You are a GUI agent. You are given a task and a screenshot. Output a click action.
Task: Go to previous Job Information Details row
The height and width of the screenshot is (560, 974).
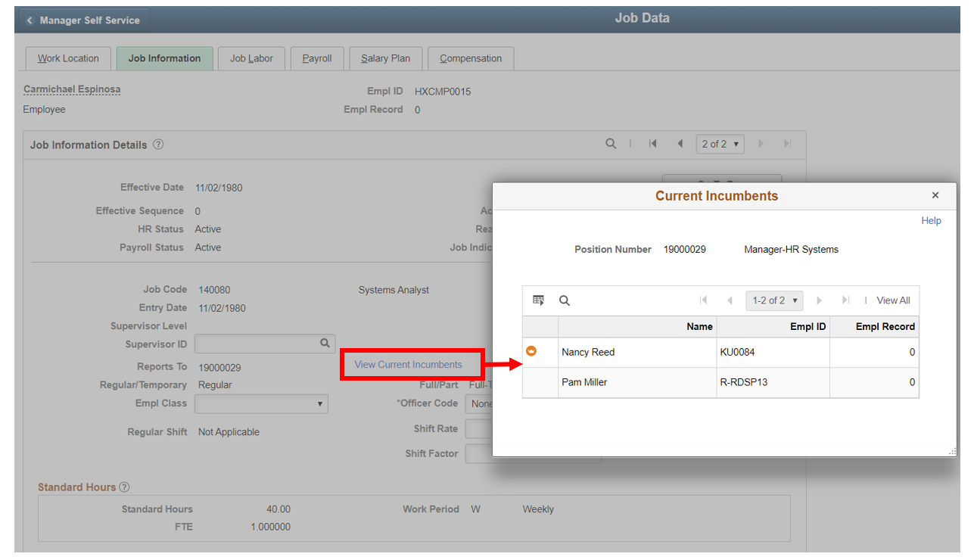[x=680, y=144]
